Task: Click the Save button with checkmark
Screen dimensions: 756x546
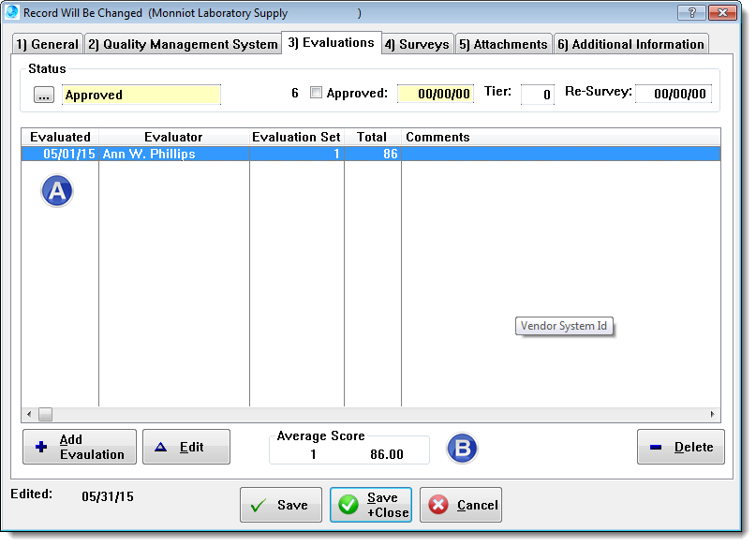Action: [x=280, y=505]
